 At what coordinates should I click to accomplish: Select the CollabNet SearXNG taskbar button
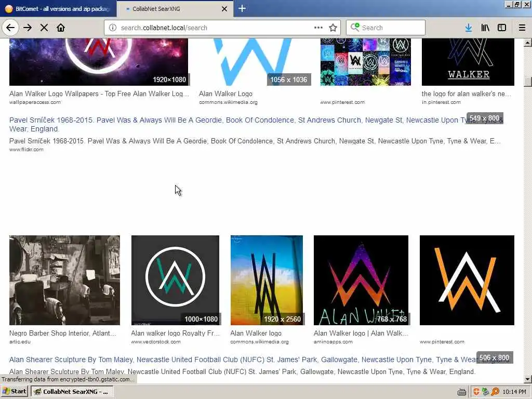pyautogui.click(x=72, y=392)
